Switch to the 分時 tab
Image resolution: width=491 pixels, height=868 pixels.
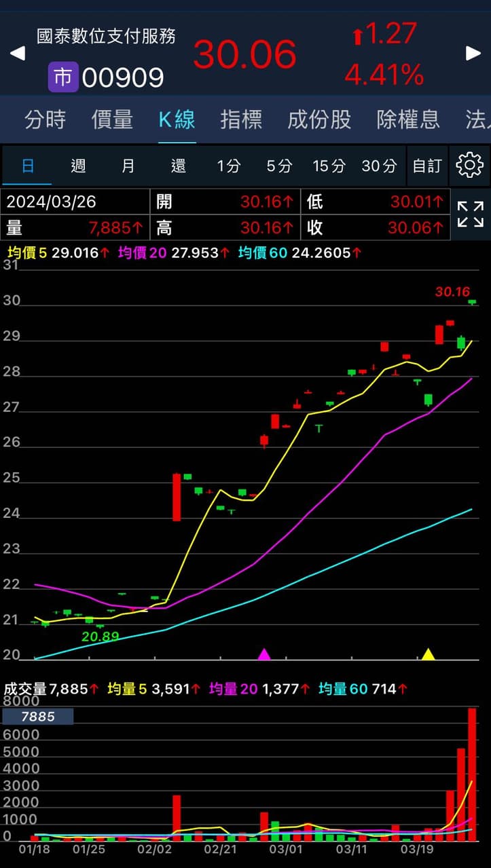click(45, 120)
